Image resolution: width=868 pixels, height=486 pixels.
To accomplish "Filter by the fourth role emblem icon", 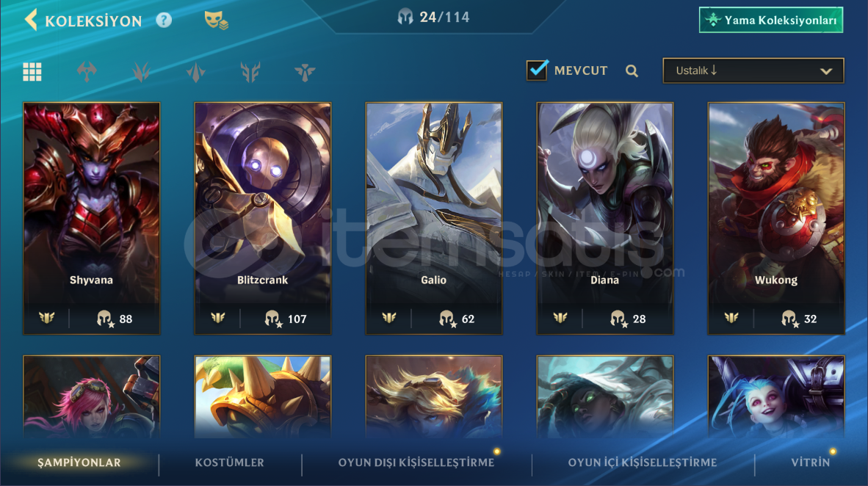I will point(250,71).
